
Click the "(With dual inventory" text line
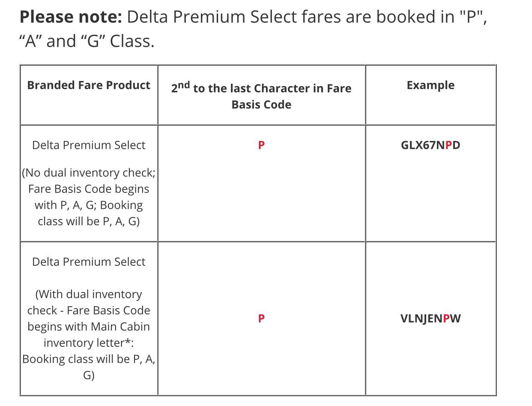[89, 294]
